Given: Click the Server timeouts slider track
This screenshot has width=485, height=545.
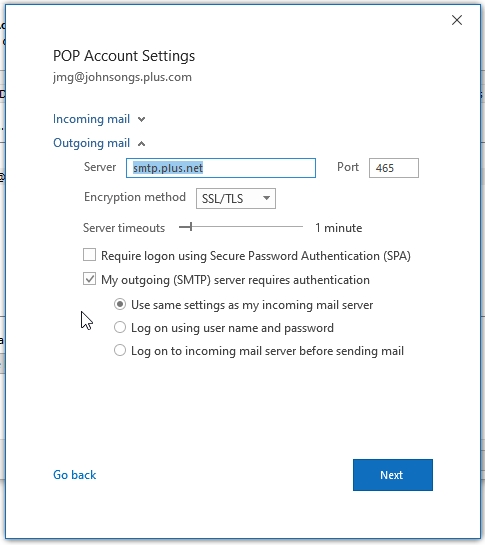Looking at the screenshot, I should pyautogui.click(x=241, y=227).
